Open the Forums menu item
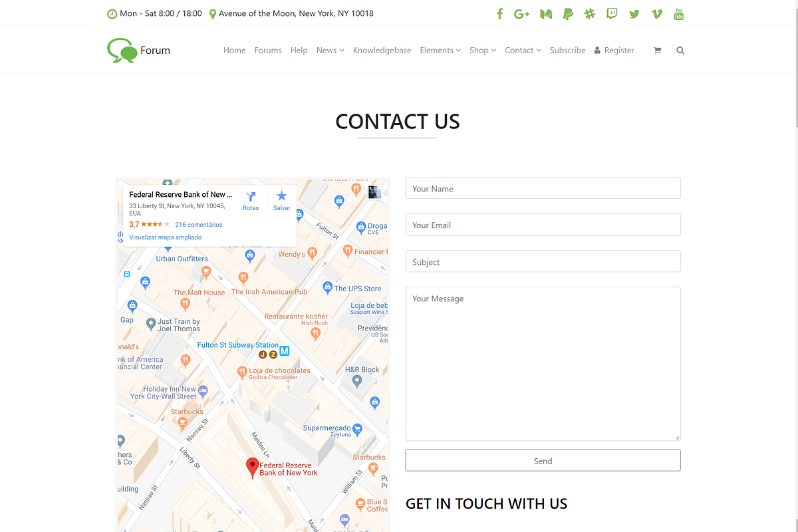 coord(268,51)
